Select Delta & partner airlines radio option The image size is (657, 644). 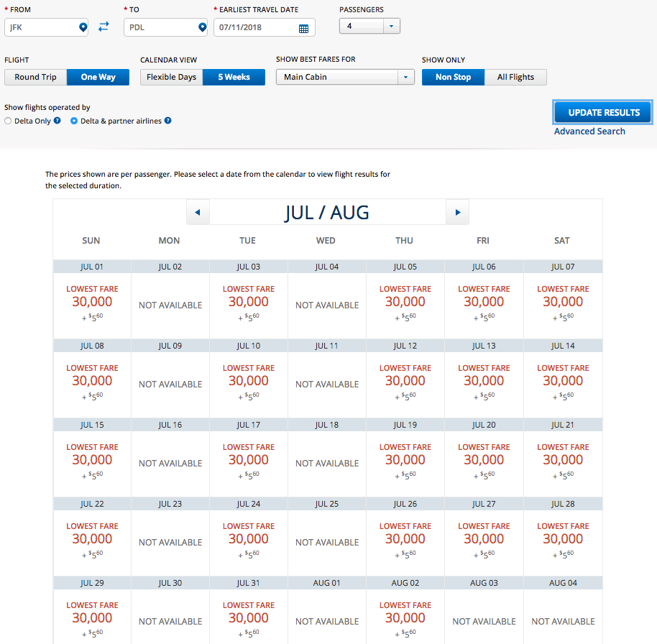74,121
